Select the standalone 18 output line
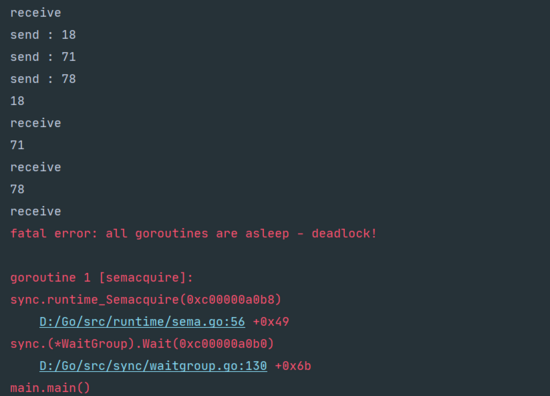Screen dimensions: 550x396 tap(17, 101)
